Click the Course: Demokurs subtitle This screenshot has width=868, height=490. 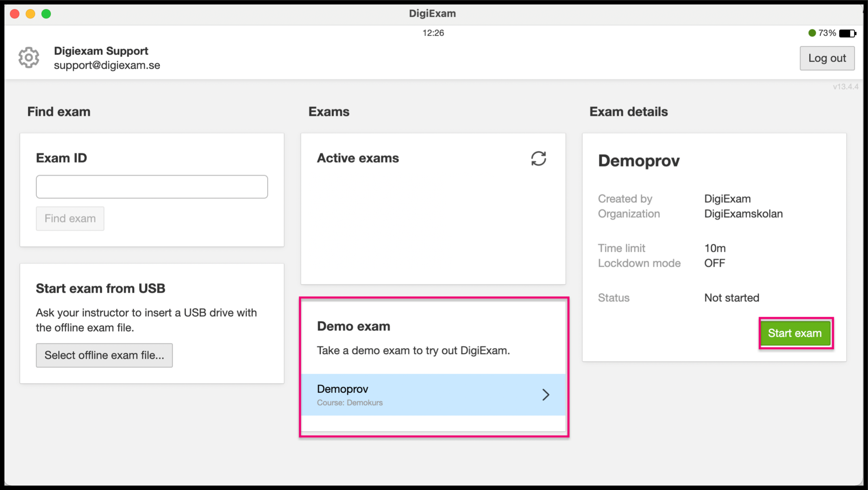pyautogui.click(x=350, y=403)
